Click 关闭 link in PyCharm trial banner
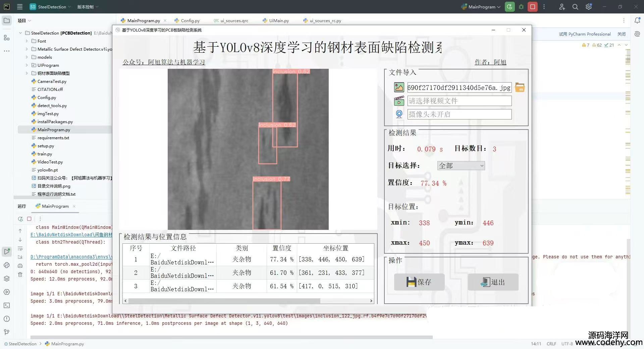Image resolution: width=644 pixels, height=349 pixels. 622,34
